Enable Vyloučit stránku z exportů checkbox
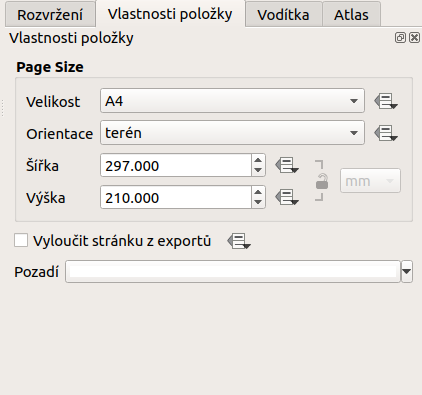 [21, 240]
